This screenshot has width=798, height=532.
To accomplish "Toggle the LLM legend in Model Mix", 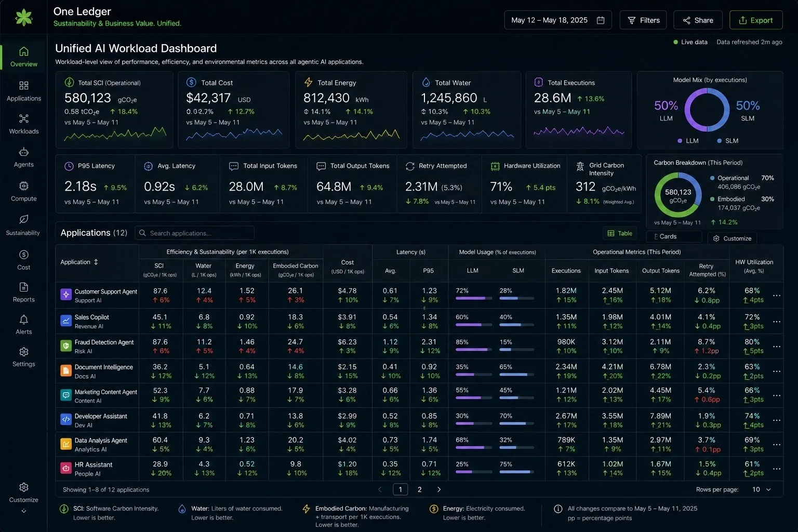I will (688, 141).
